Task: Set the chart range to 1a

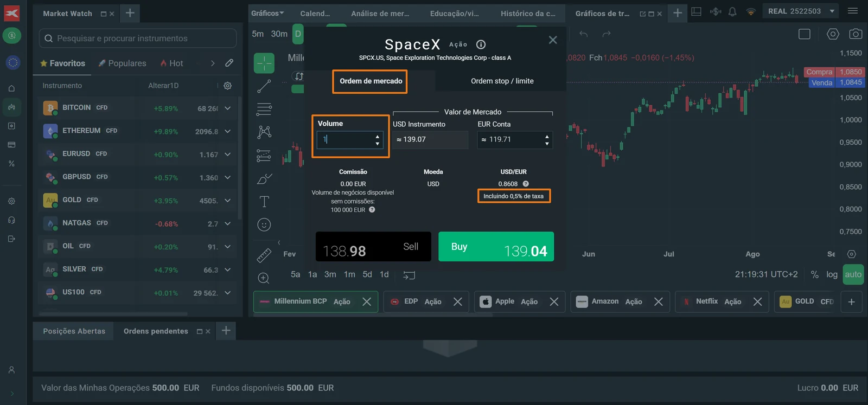Action: click(312, 274)
